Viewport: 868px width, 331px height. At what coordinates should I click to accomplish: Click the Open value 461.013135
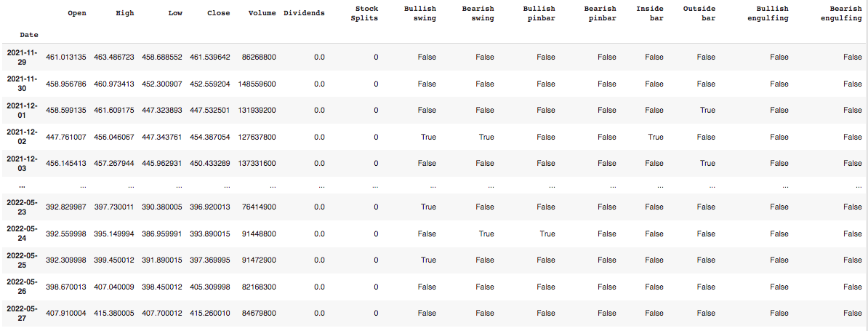coord(66,57)
